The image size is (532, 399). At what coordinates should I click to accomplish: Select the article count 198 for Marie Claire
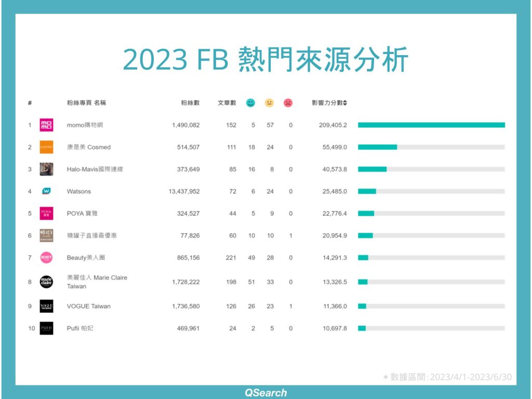click(x=231, y=282)
